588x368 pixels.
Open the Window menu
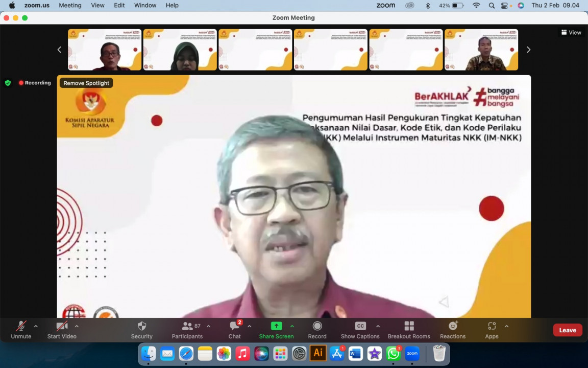point(145,5)
